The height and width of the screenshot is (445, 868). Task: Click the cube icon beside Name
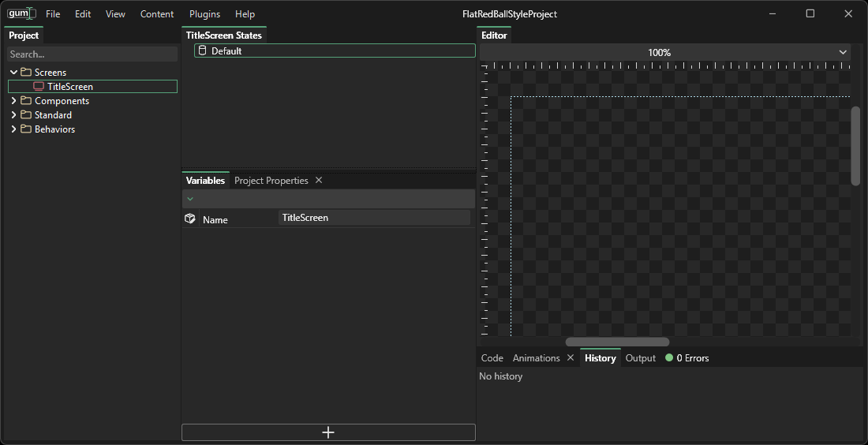click(x=189, y=219)
